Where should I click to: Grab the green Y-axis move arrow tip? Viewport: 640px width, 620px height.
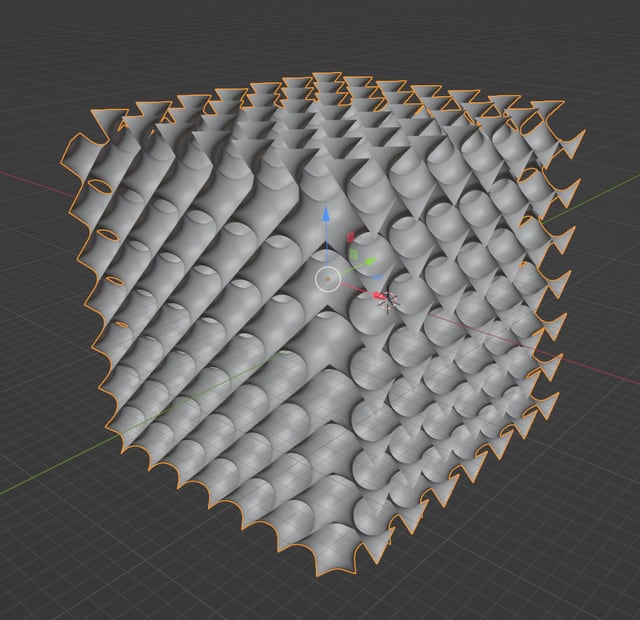(x=369, y=262)
